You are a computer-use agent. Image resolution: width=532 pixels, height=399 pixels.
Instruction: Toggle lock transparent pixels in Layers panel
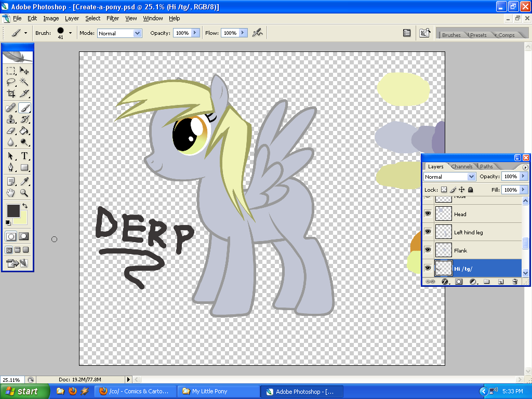point(444,190)
